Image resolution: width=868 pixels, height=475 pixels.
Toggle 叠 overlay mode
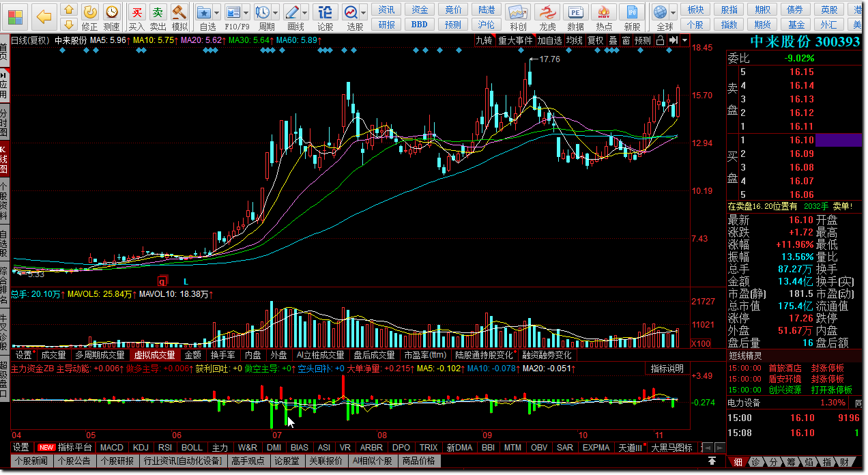point(613,41)
